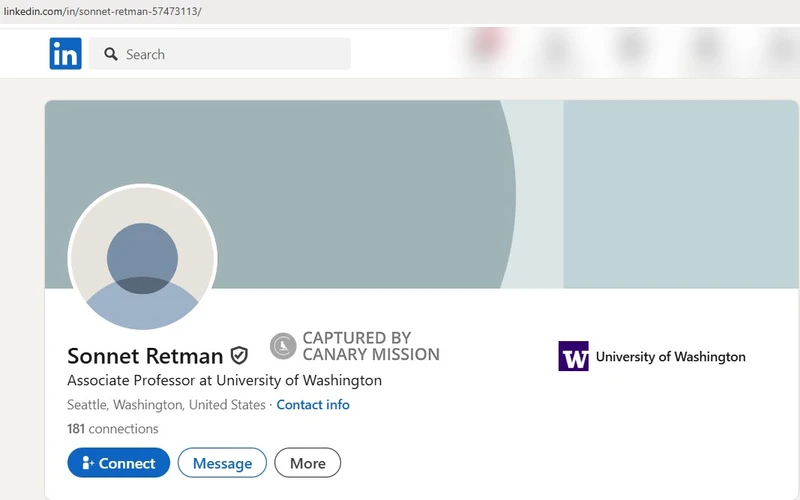800x500 pixels.
Task: Click the Seattle, Washington location text
Action: (x=166, y=405)
